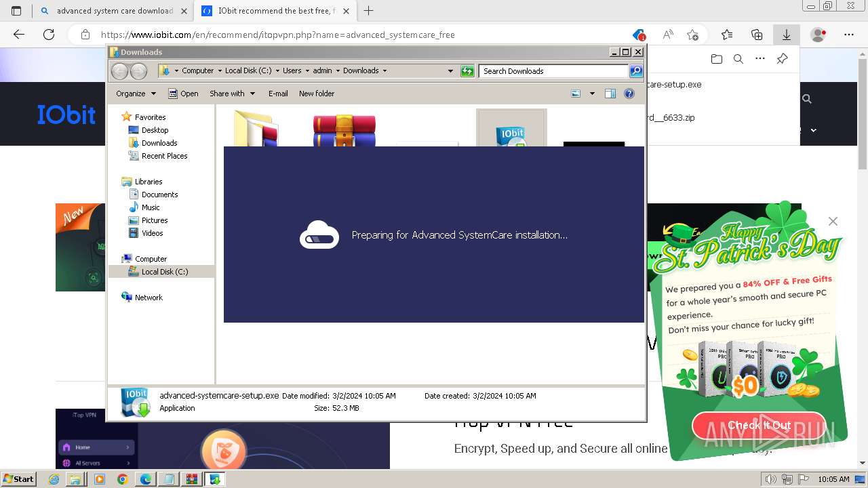Pin the Edge downloads panel
868x488 pixels.
782,59
